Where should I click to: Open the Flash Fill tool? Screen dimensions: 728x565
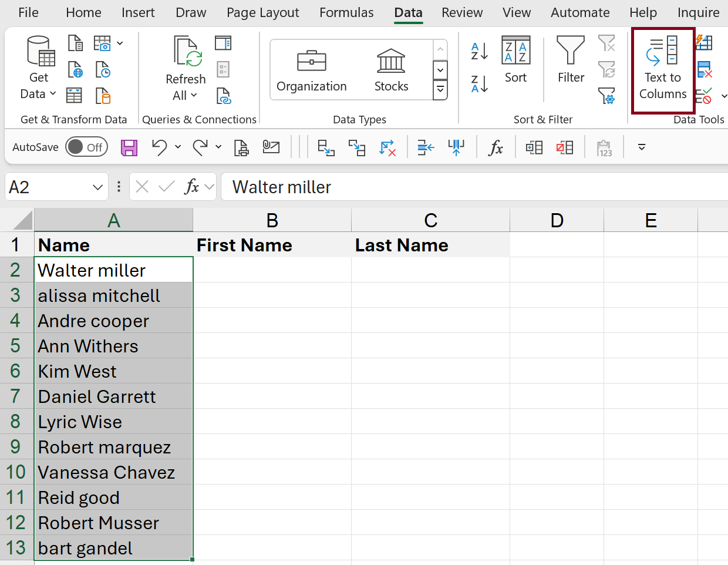704,43
